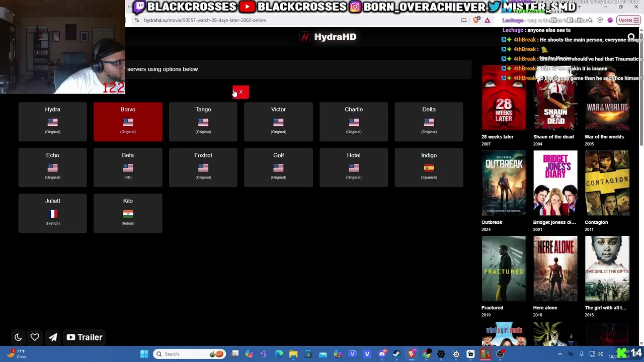Pick the Golf server
This screenshot has height=362, width=644.
[278, 167]
